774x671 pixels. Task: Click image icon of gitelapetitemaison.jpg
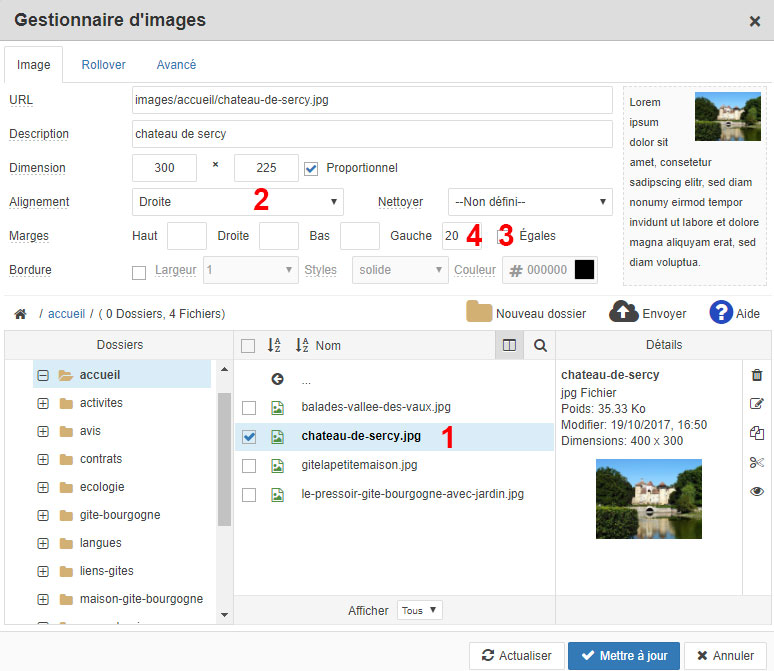277,466
